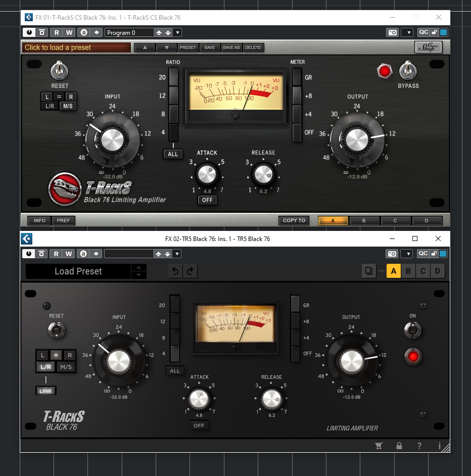Toggle the FX 01 plugin power button

click(29, 32)
